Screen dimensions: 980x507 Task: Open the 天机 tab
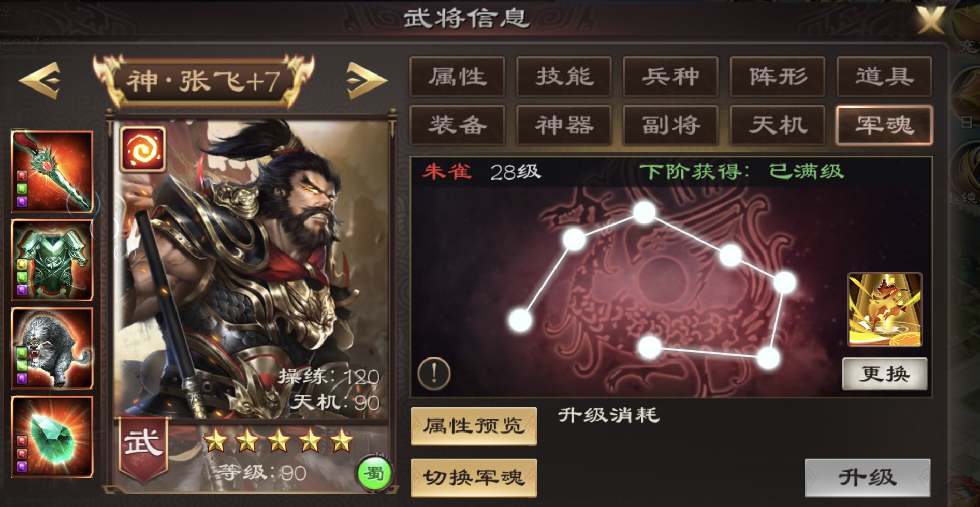(777, 125)
